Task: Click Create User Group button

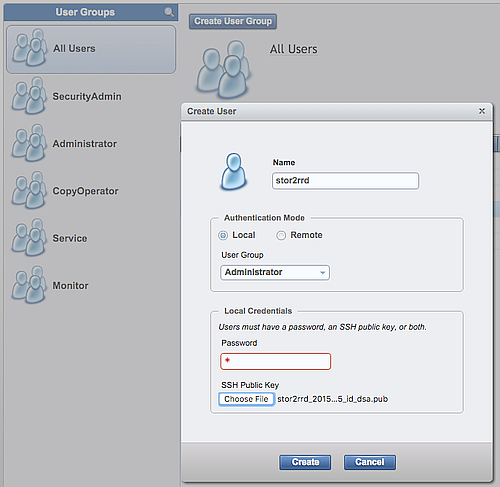Action: coord(233,21)
